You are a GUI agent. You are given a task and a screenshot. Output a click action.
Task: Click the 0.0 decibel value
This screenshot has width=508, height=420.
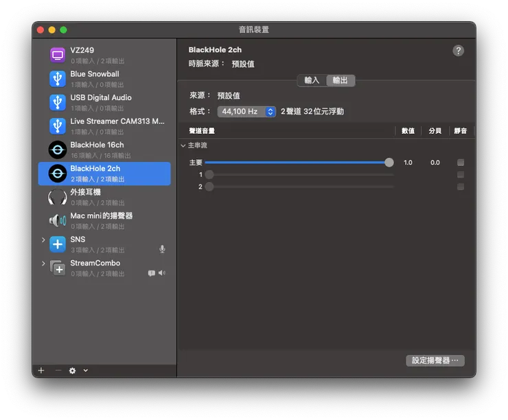pos(435,162)
